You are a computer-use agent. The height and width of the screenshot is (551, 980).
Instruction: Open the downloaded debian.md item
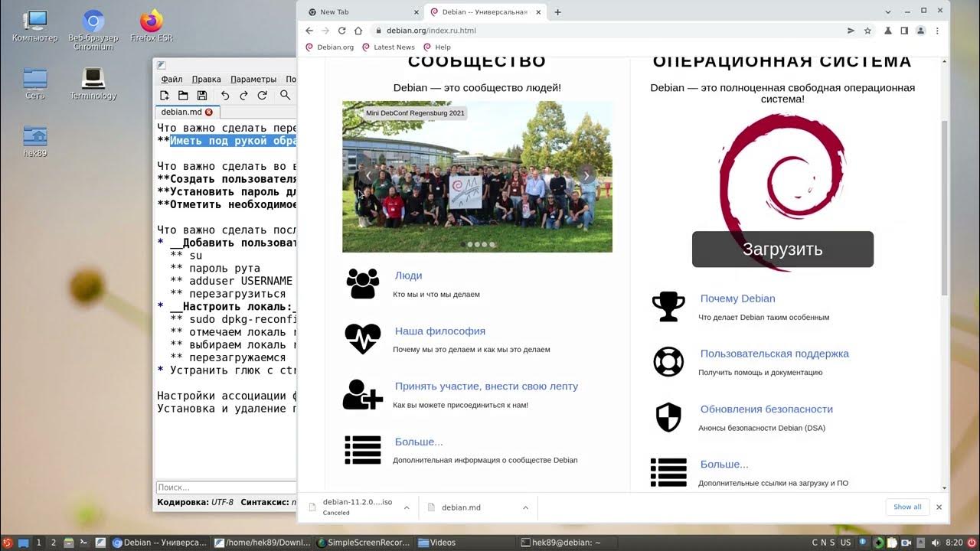click(461, 507)
